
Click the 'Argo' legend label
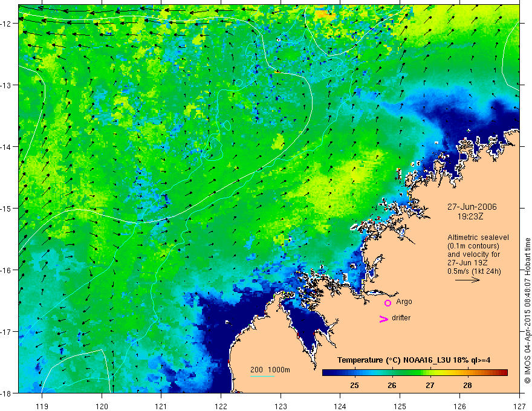point(404,302)
